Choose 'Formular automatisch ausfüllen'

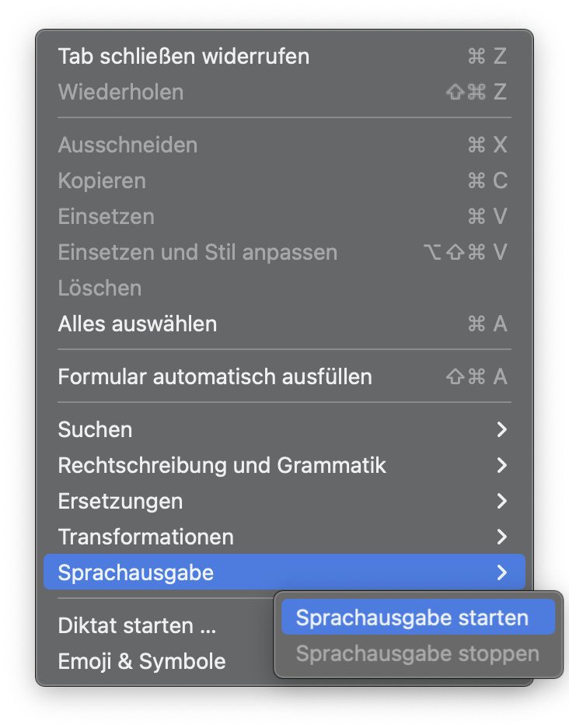pos(215,377)
